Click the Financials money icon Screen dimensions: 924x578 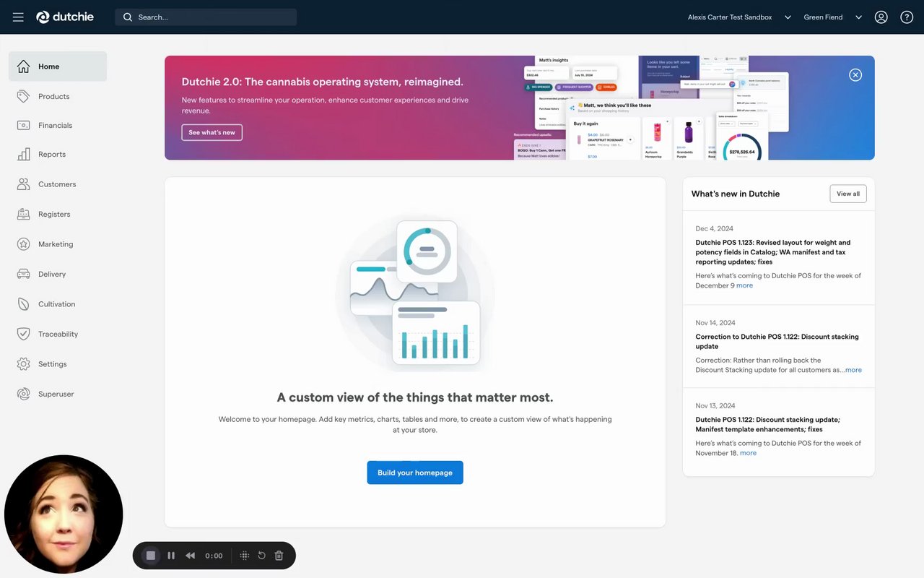coord(24,125)
